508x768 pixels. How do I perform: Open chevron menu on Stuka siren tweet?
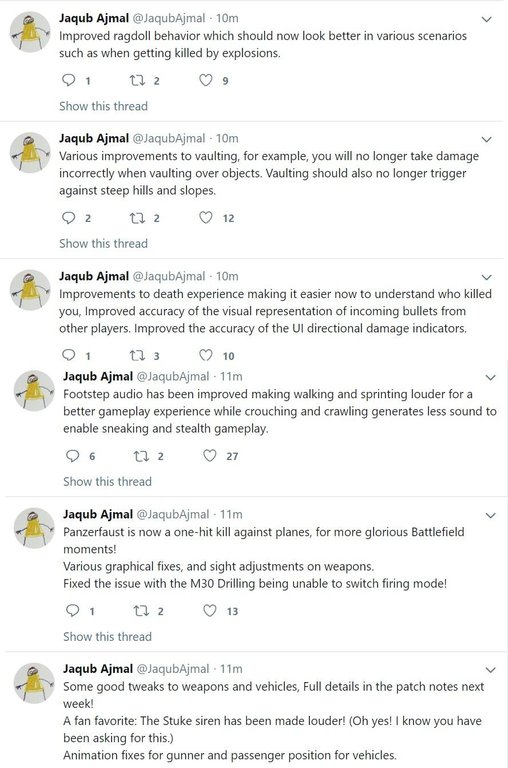click(490, 670)
